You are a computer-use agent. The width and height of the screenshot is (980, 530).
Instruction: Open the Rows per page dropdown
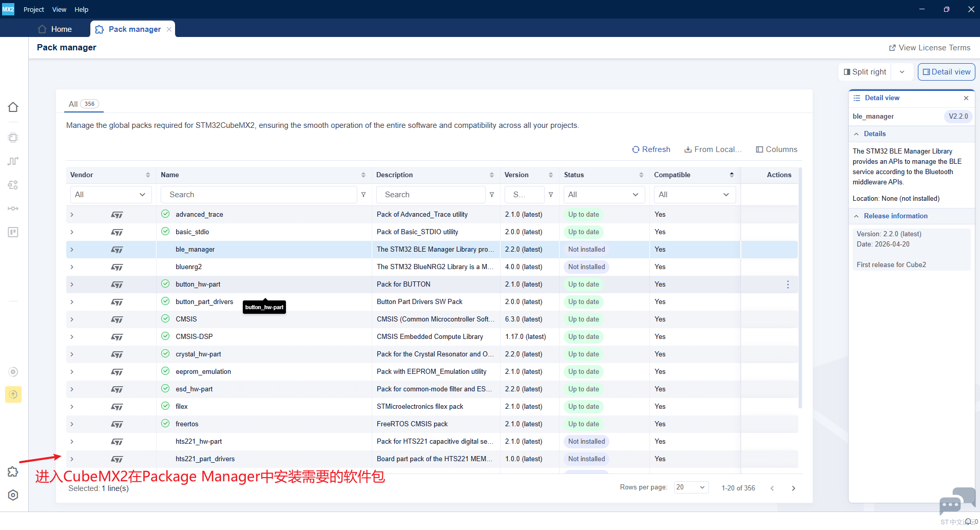tap(691, 487)
